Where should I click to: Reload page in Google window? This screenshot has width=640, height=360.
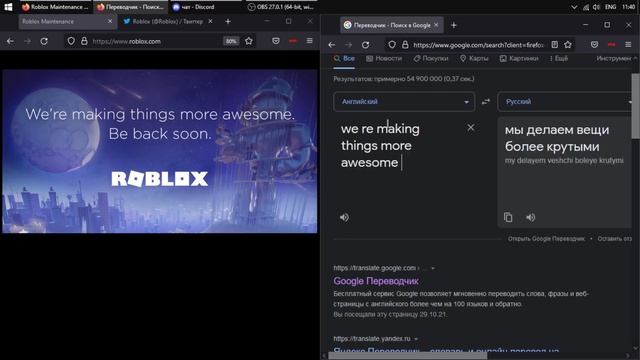pyautogui.click(x=366, y=45)
